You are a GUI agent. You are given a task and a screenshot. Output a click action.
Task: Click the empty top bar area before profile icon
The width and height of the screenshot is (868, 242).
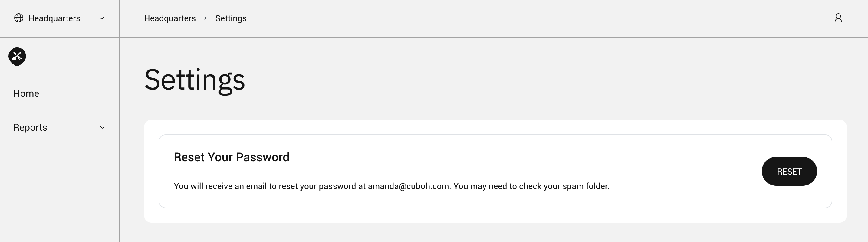[539, 18]
